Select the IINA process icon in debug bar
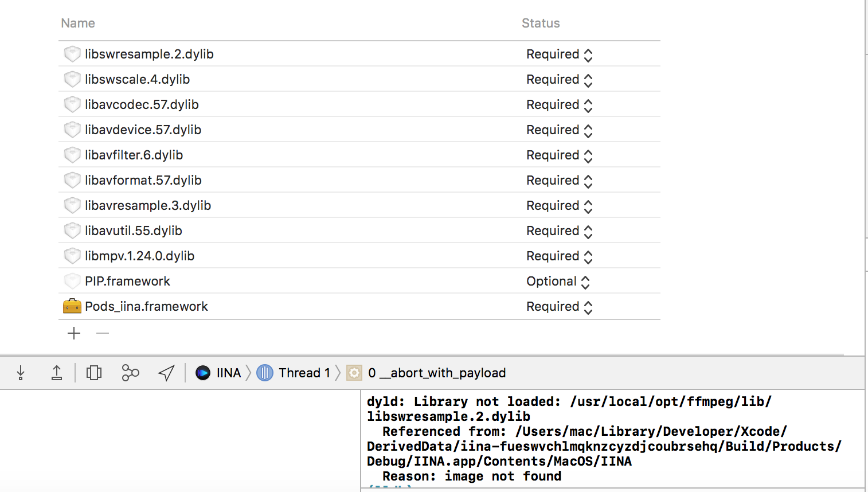Viewport: 868px width, 492px height. [203, 373]
